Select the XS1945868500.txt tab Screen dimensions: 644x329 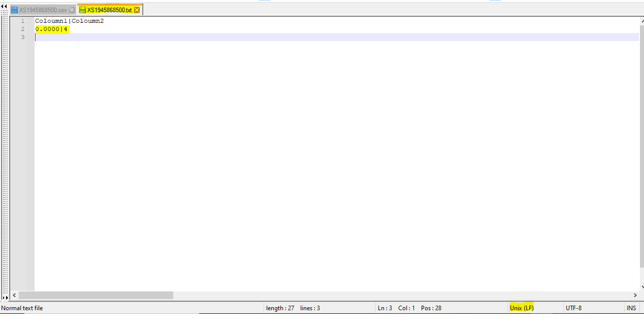[109, 10]
